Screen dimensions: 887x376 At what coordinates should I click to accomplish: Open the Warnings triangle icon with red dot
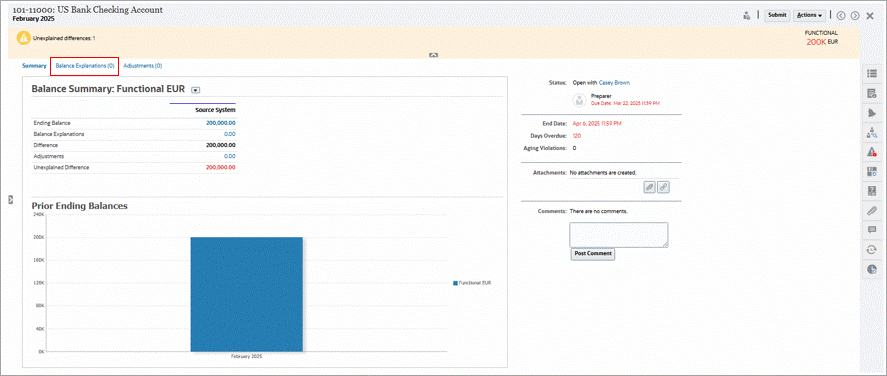point(871,152)
